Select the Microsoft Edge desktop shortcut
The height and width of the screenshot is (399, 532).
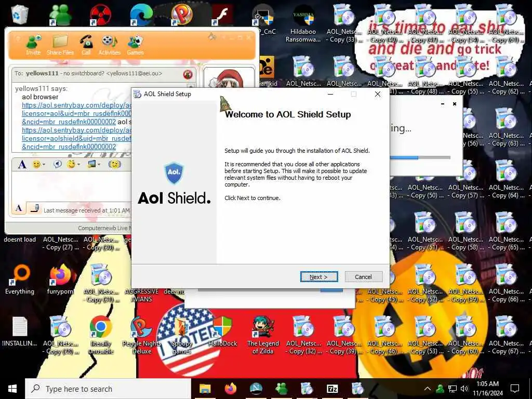tap(141, 15)
